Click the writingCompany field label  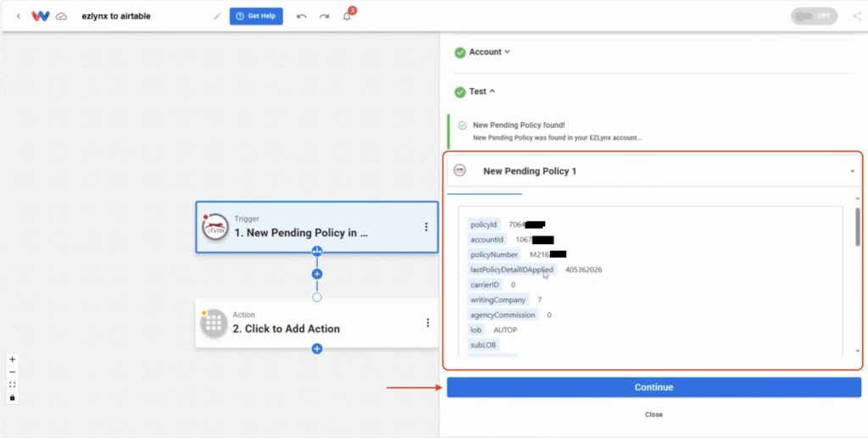pyautogui.click(x=498, y=300)
